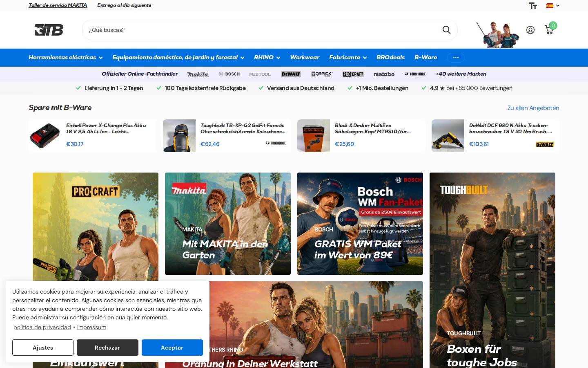
Task: Click the Spare mit B-Ware heading
Action: (60, 108)
